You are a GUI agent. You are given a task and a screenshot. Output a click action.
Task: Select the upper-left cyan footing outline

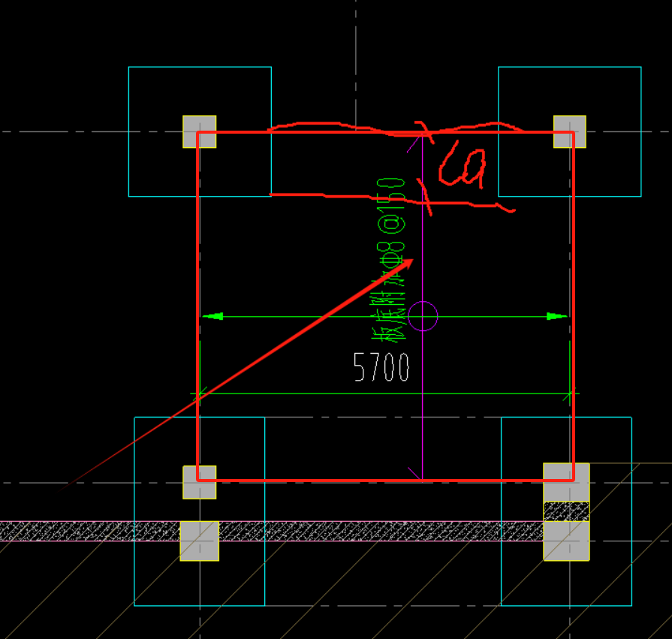point(200,131)
